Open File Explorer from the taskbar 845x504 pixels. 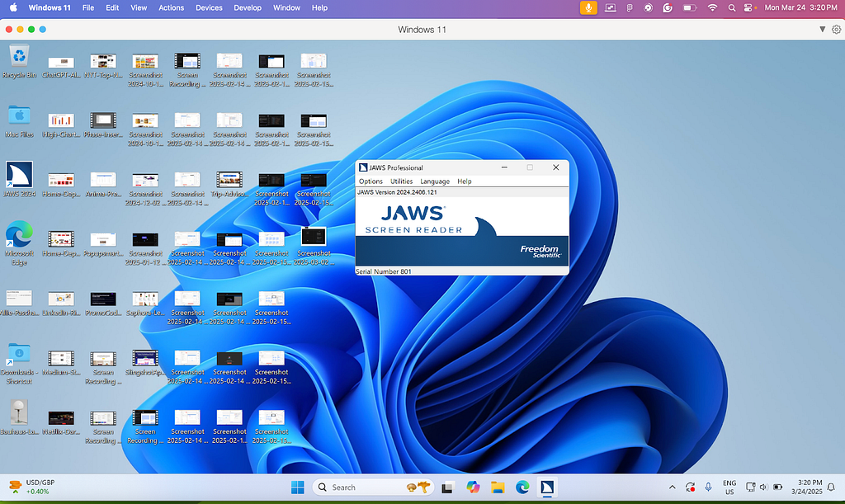click(498, 488)
